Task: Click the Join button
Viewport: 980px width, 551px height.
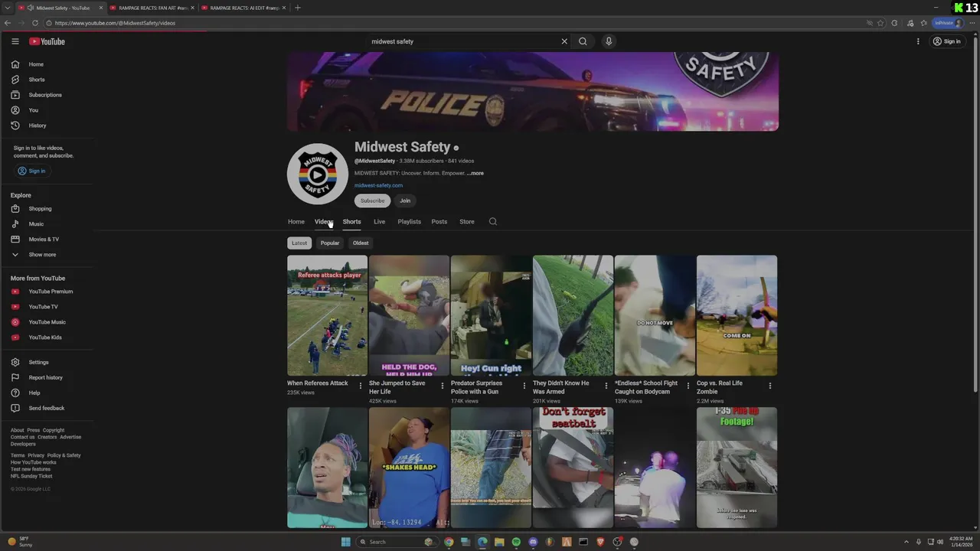Action: (x=405, y=201)
